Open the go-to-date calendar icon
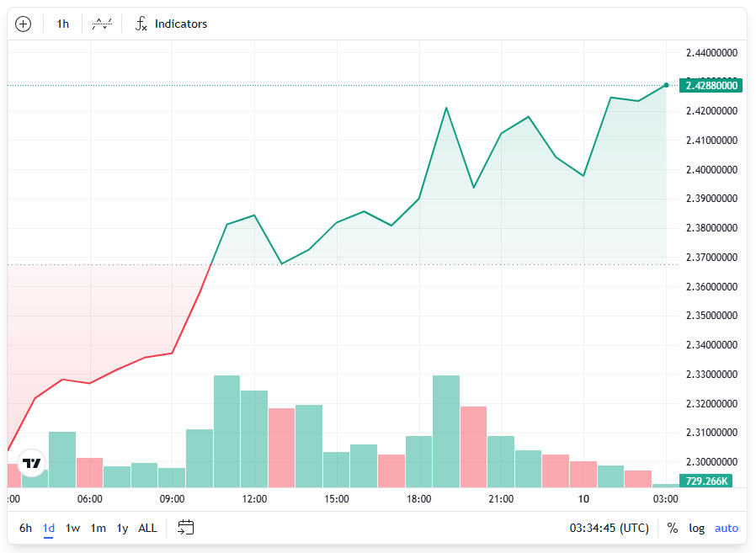Screen dimensions: 756x553 point(186,528)
